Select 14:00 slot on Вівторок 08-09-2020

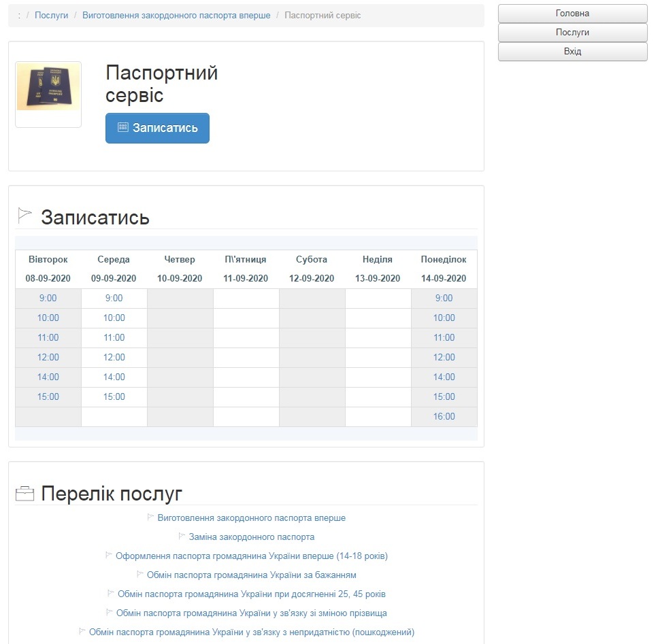pos(48,377)
